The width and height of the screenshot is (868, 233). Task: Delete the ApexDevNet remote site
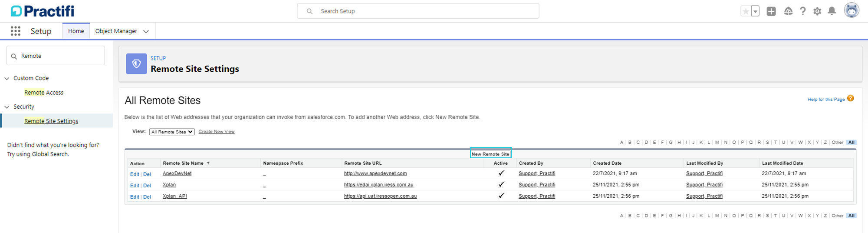coord(147,174)
